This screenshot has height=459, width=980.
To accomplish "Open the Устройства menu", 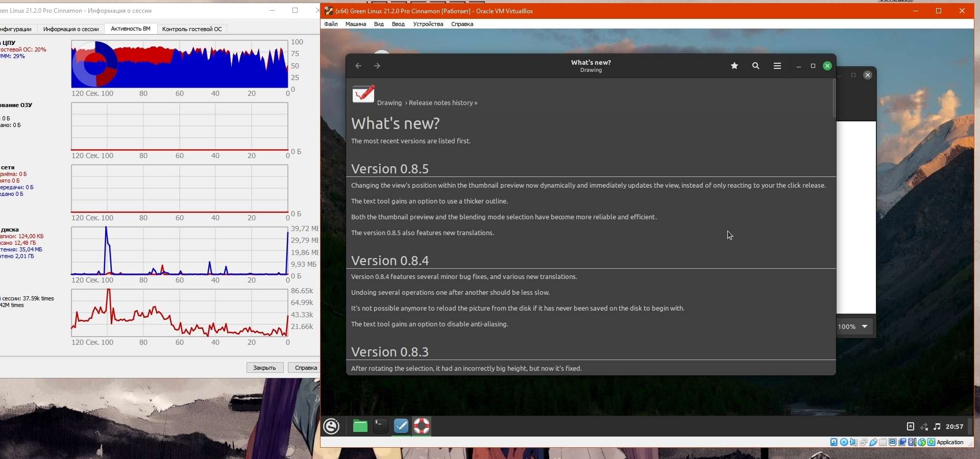I will click(428, 24).
